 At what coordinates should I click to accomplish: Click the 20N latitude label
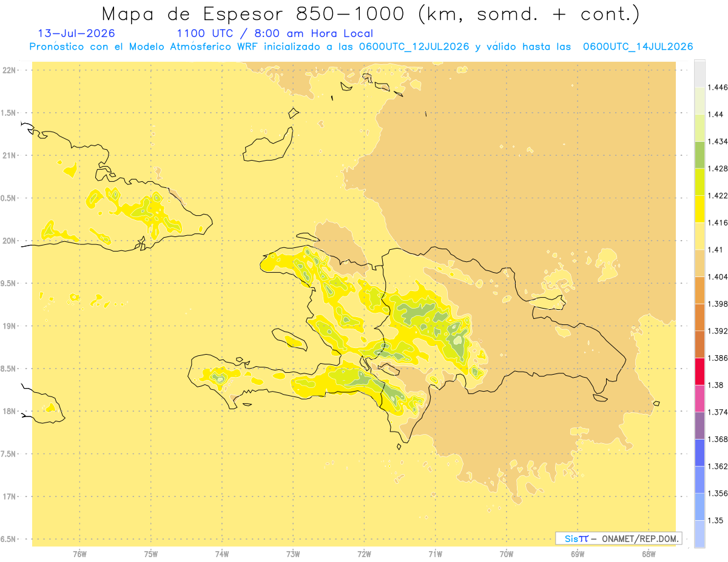point(10,241)
